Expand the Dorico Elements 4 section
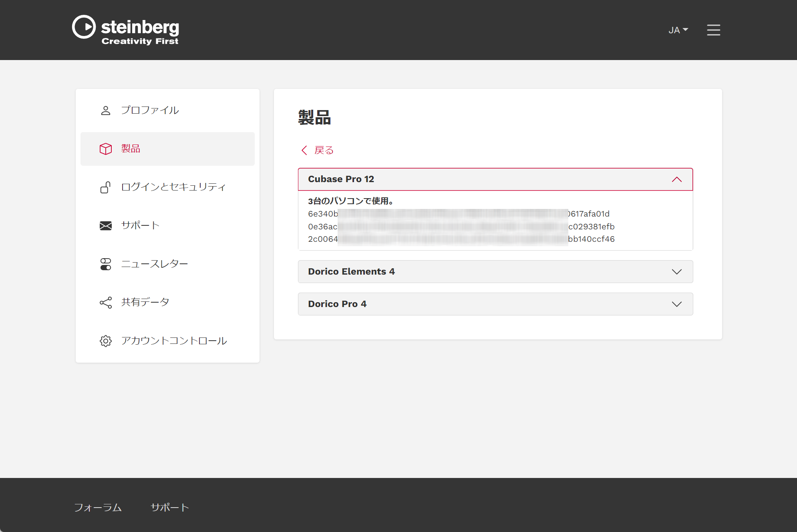797x532 pixels. pos(495,272)
